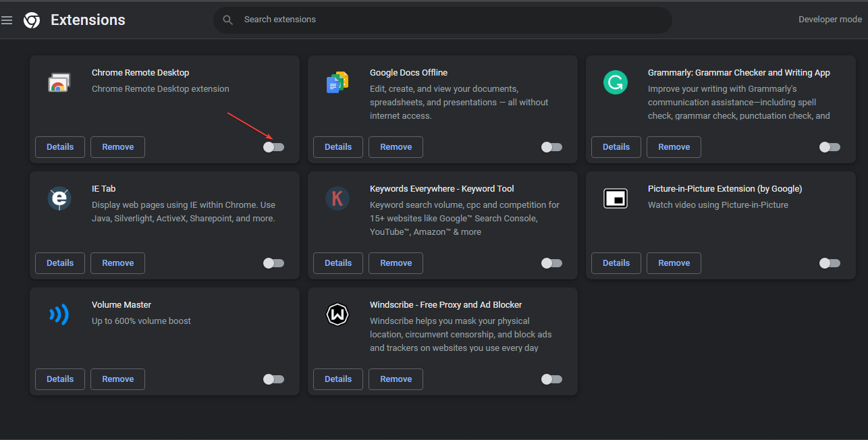Turn on the Grammarly extension
The image size is (868, 440).
(x=830, y=147)
